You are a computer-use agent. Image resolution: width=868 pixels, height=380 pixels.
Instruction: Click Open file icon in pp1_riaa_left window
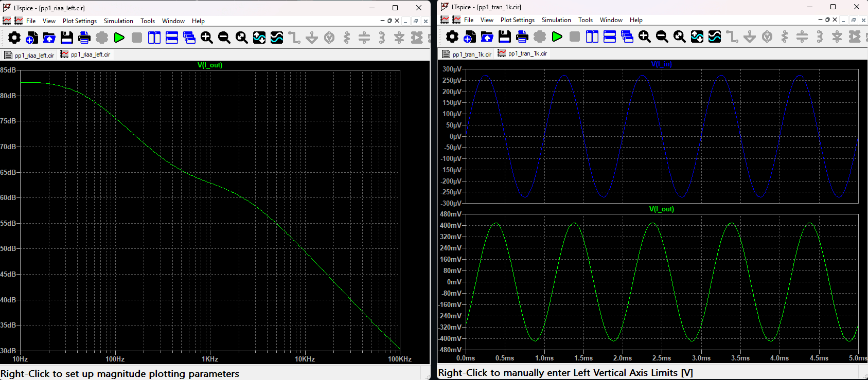coord(49,38)
